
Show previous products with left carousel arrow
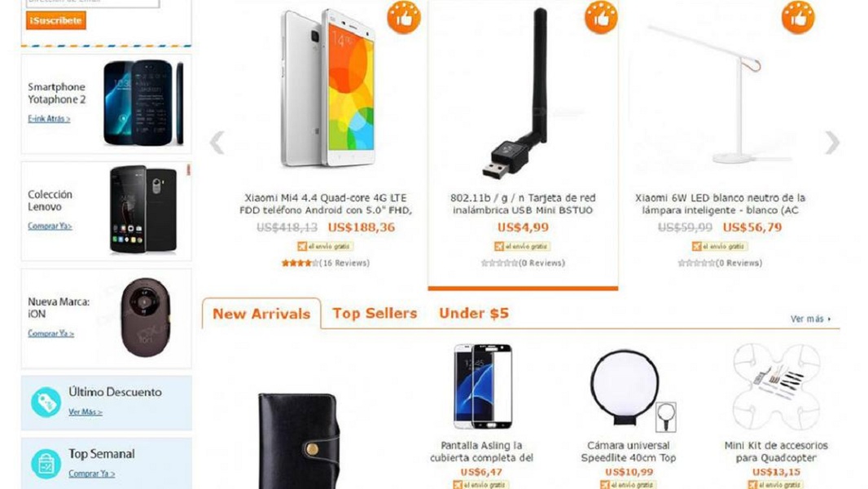pos(217,143)
